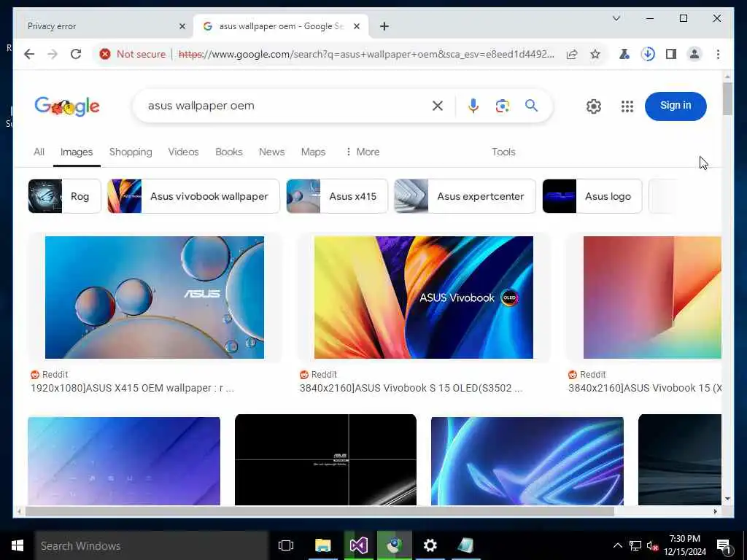Open the tab search chevron
Viewport: 747px width, 560px height.
pyautogui.click(x=616, y=18)
